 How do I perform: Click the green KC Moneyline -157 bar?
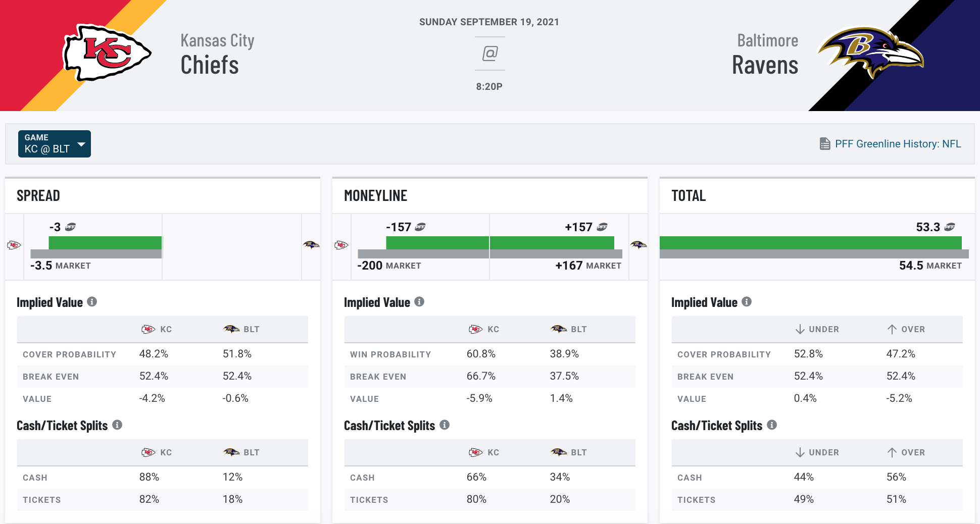point(437,243)
